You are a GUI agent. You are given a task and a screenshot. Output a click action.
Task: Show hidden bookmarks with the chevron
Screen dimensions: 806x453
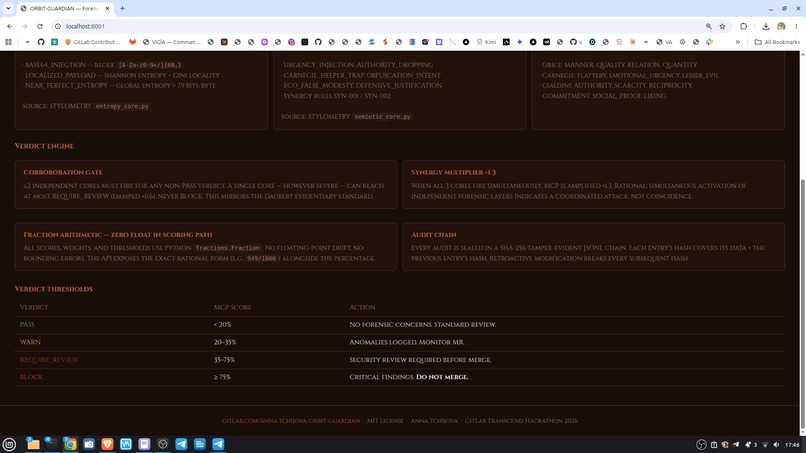pyautogui.click(x=738, y=42)
